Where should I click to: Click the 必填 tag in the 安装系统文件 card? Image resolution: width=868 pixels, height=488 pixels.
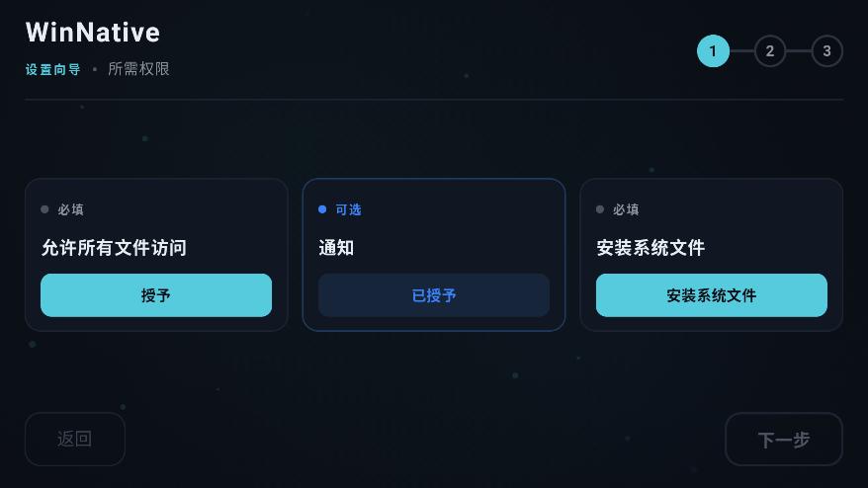pos(626,209)
